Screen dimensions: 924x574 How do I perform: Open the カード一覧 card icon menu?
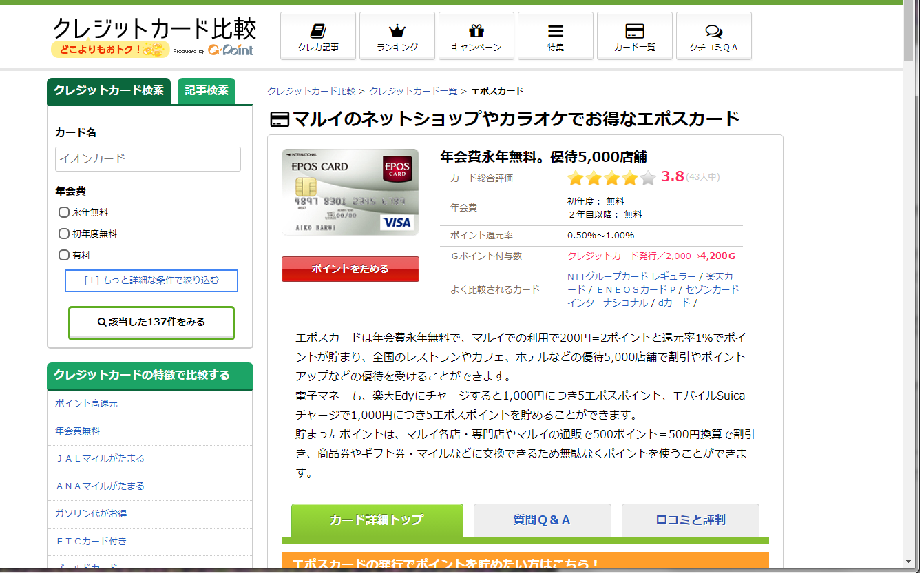(635, 36)
